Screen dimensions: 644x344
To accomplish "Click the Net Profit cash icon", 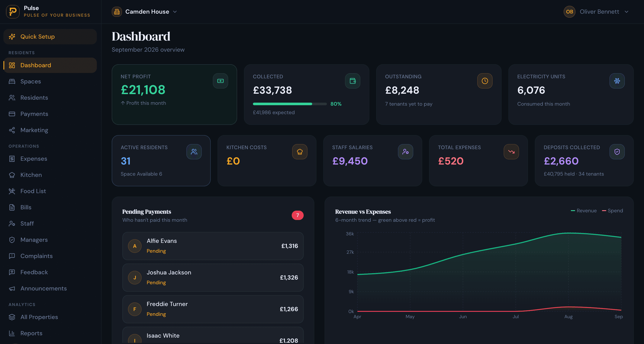I will [220, 81].
